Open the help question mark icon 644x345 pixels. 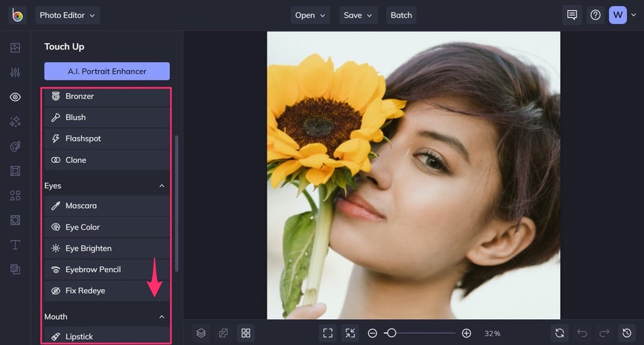(595, 15)
